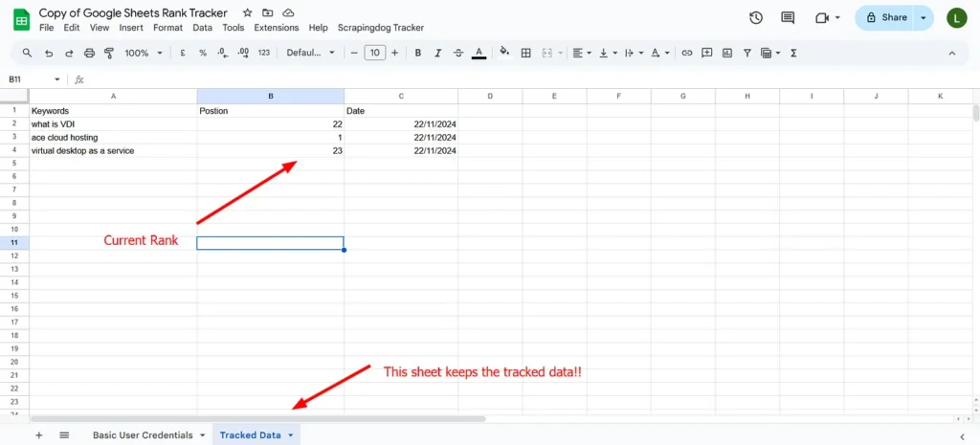The width and height of the screenshot is (980, 445).
Task: Rename document title field
Action: [133, 13]
